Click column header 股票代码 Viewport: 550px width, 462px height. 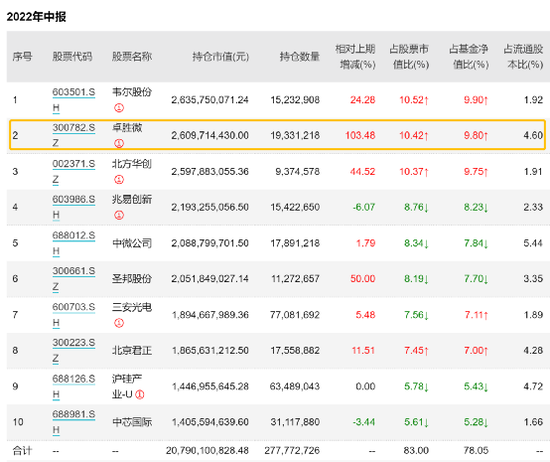[72, 56]
